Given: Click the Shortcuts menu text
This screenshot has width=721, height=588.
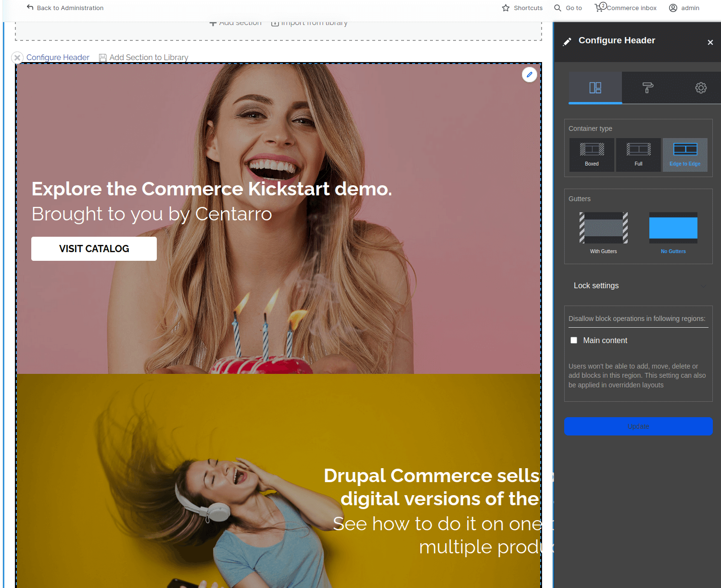Looking at the screenshot, I should pyautogui.click(x=528, y=8).
